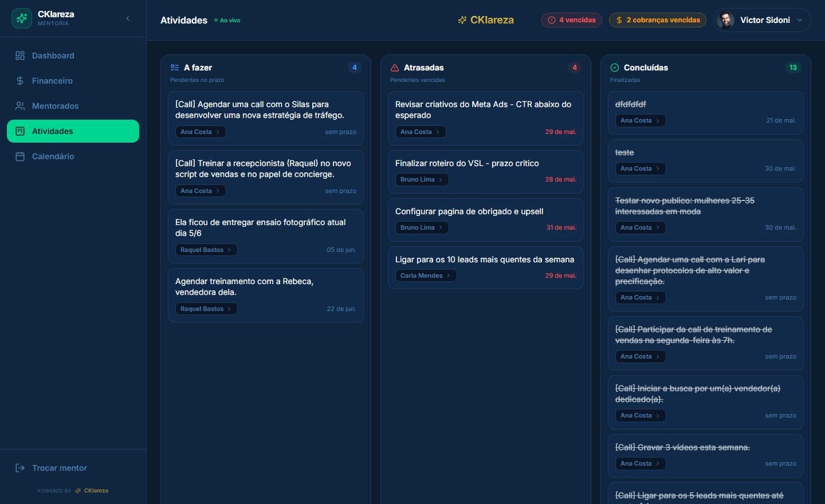Image resolution: width=825 pixels, height=504 pixels.
Task: Click the Trocar mentor logout icon
Action: tap(20, 468)
